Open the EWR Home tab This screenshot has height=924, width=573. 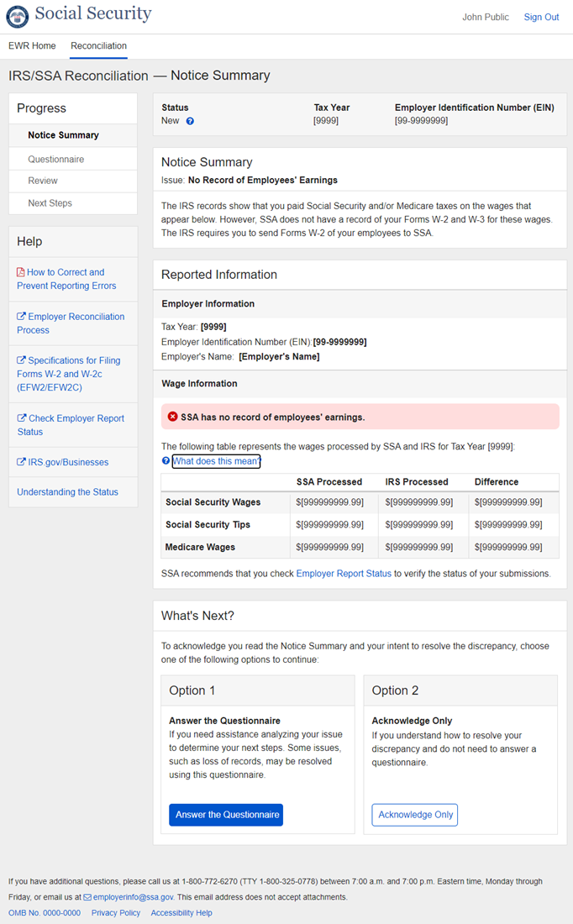[x=32, y=46]
